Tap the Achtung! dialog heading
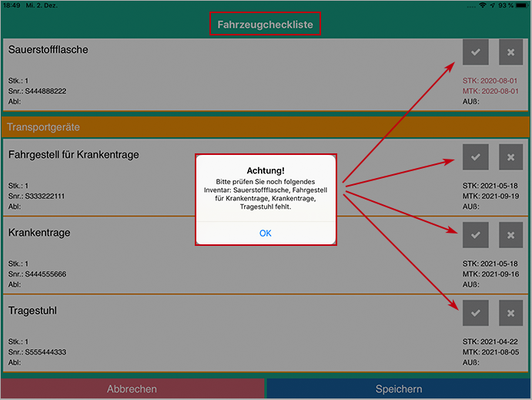Image resolution: width=532 pixels, height=400 pixels. (265, 170)
